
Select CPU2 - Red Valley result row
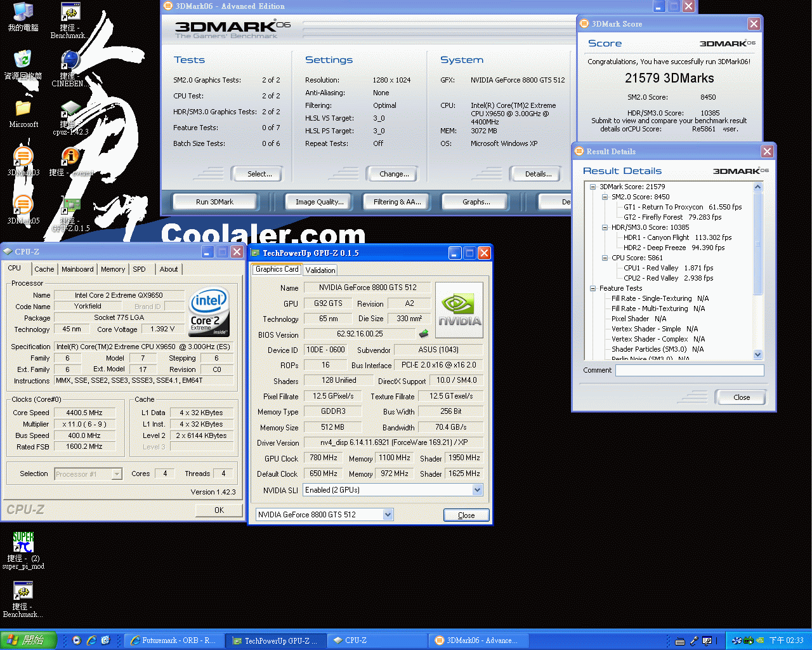[669, 278]
